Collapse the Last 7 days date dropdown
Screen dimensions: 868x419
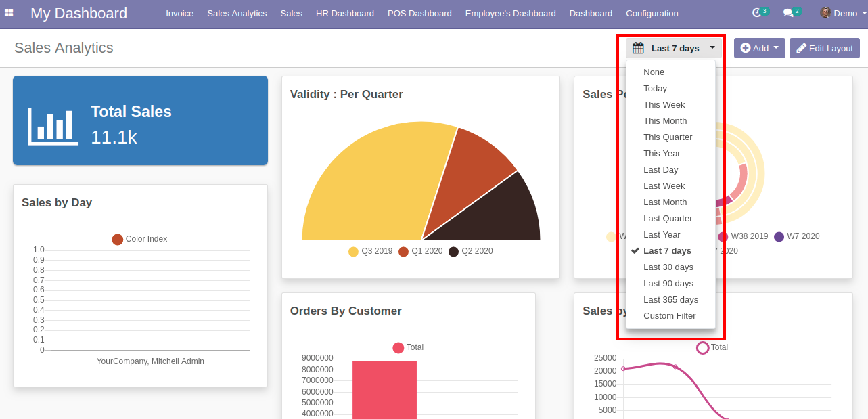(x=712, y=48)
